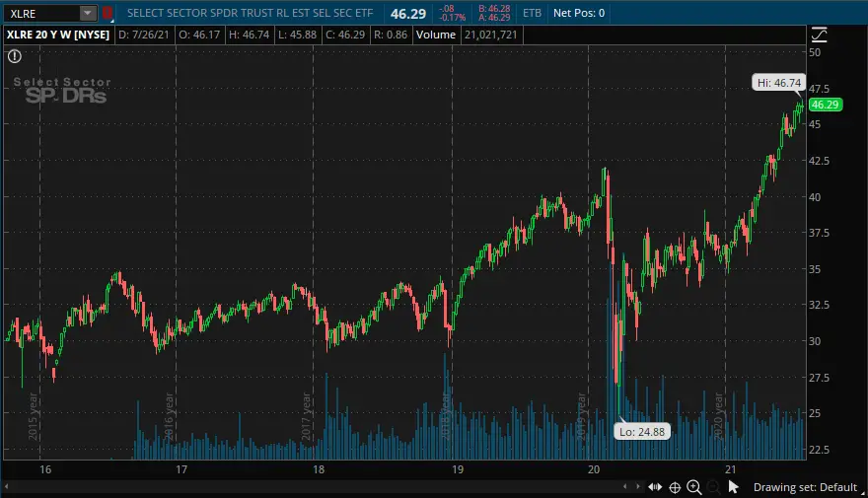Click the Hi: 46.74 price bubble
This screenshot has height=498, width=868.
(779, 83)
